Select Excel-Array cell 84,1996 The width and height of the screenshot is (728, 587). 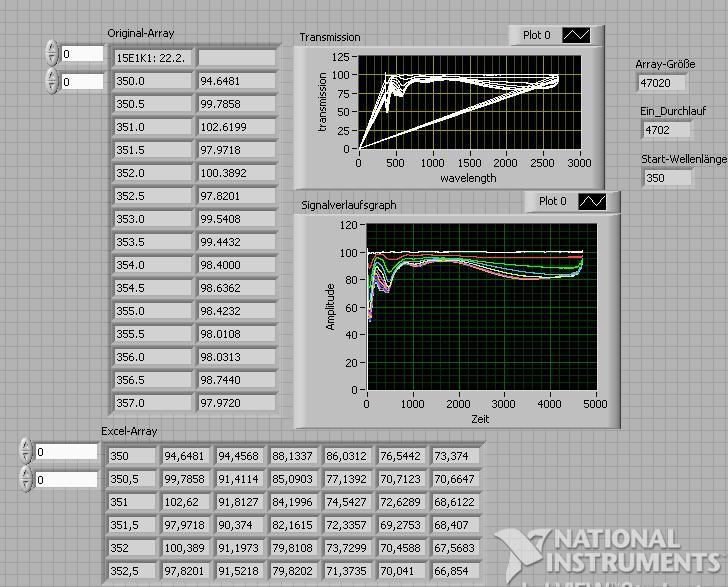(x=292, y=502)
